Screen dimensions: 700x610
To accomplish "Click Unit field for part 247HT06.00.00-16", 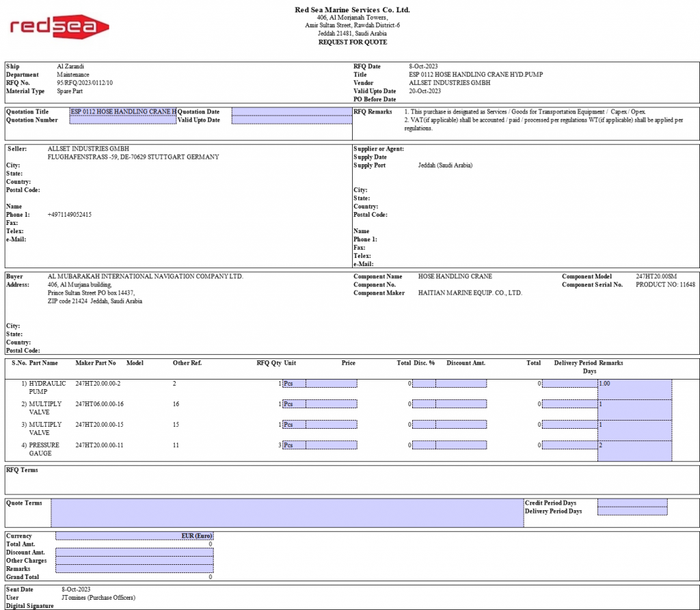I will coord(294,404).
